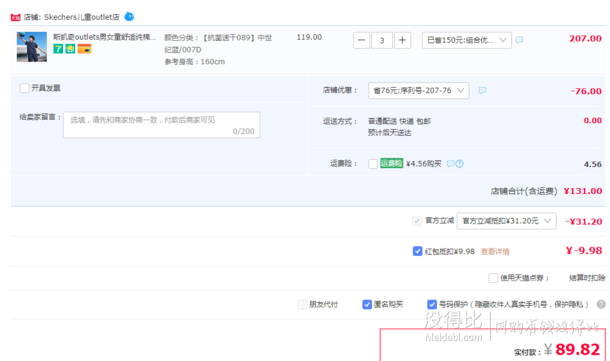Expand the 官方立减抵扣¥31.20元 dropdown
The image size is (610, 361).
point(507,221)
